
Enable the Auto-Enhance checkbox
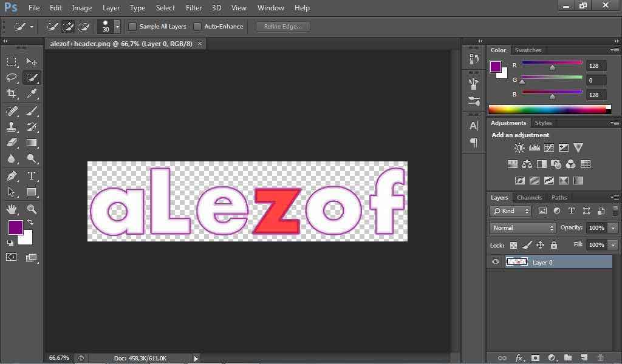[197, 27]
